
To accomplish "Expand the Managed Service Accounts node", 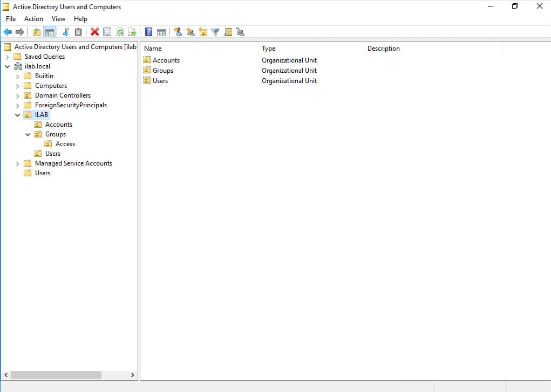I will [17, 163].
